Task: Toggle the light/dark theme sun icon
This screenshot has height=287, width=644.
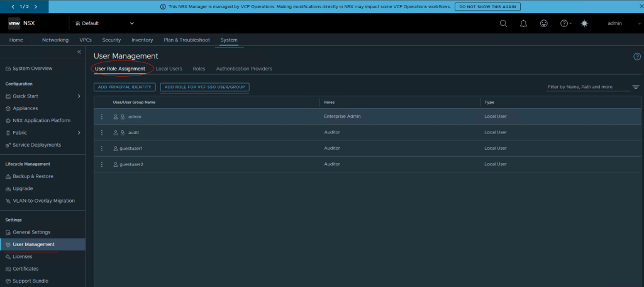Action: coord(584,23)
